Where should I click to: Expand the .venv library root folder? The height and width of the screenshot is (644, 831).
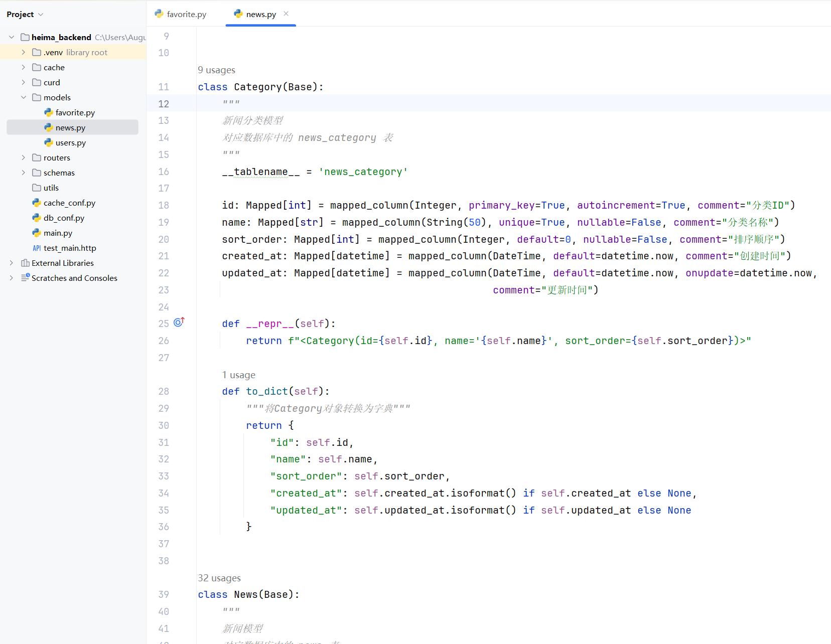tap(23, 52)
